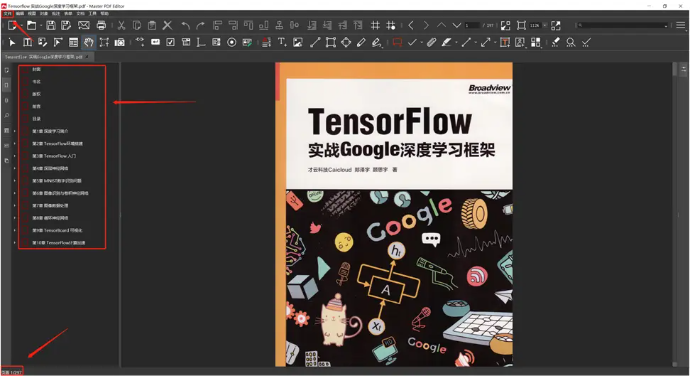Expand Chapter 3 TensorFlow bookmark
This screenshot has width=690, height=376.
tap(15, 156)
